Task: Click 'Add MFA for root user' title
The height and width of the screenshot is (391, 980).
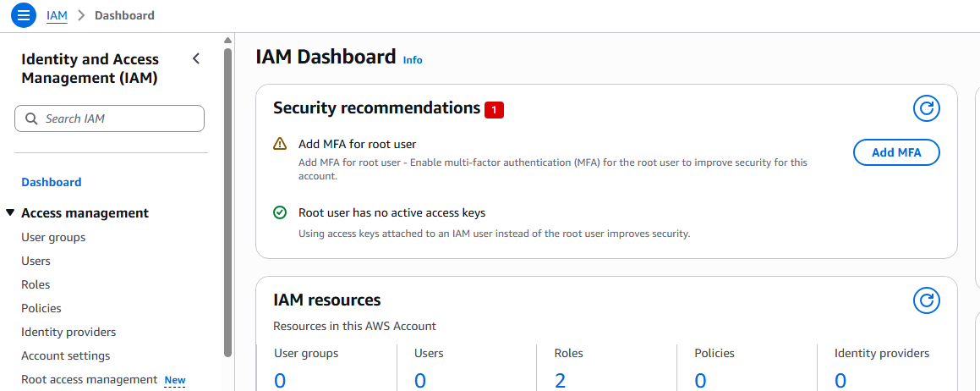Action: click(358, 145)
